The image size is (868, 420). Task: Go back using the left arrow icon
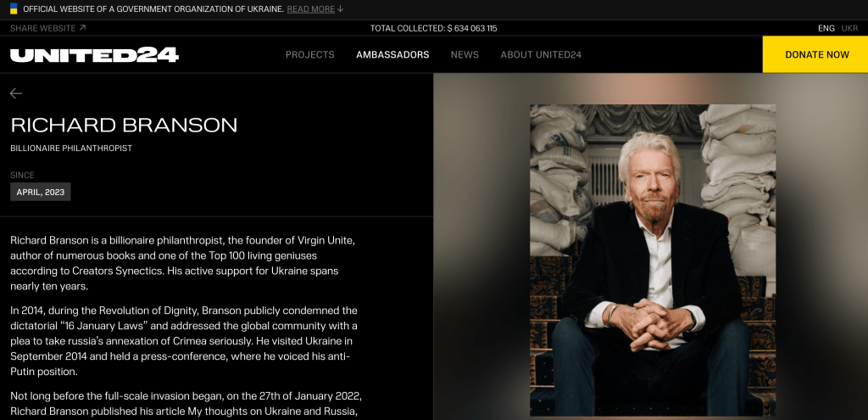(16, 93)
